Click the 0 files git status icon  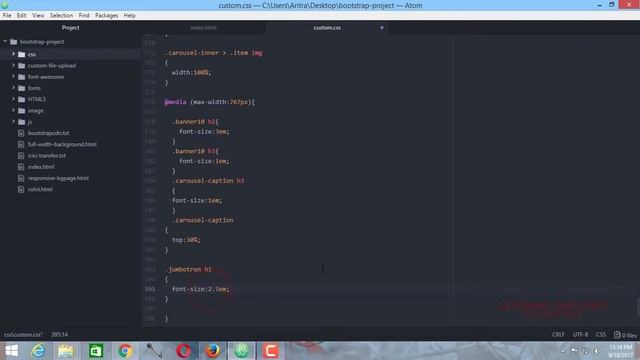(625, 335)
